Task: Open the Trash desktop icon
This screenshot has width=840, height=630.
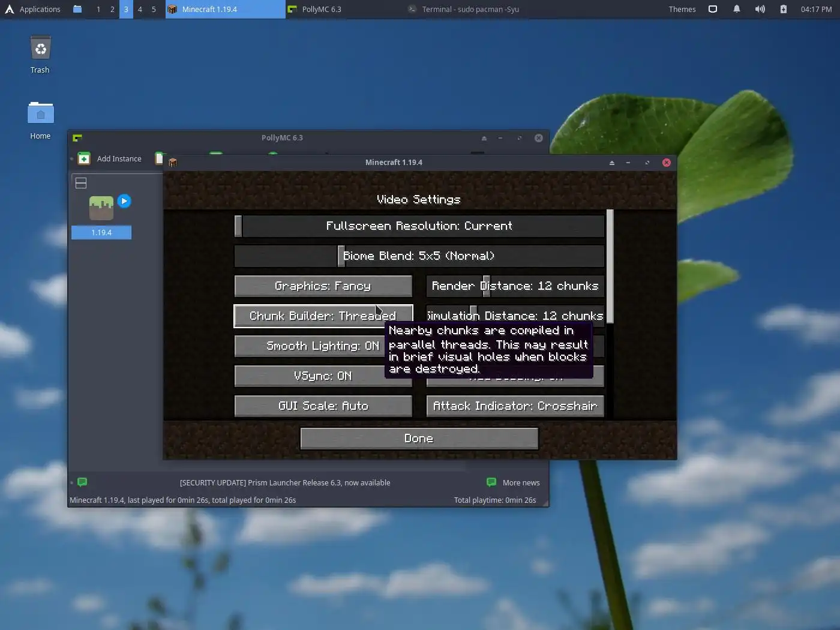Action: coord(40,54)
